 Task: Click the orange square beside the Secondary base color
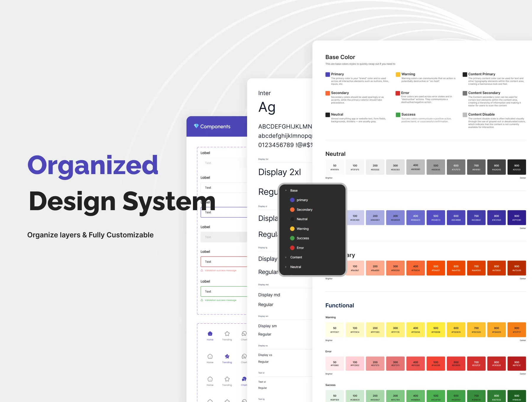[327, 93]
